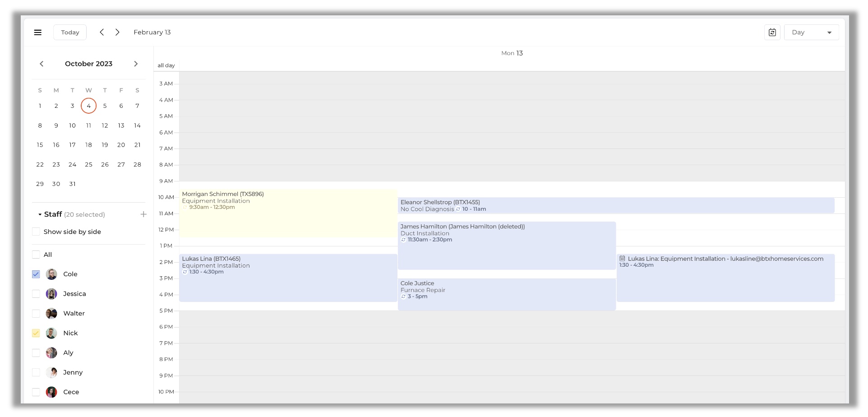Go to next day arrow in header
The height and width of the screenshot is (417, 868).
[x=117, y=32]
